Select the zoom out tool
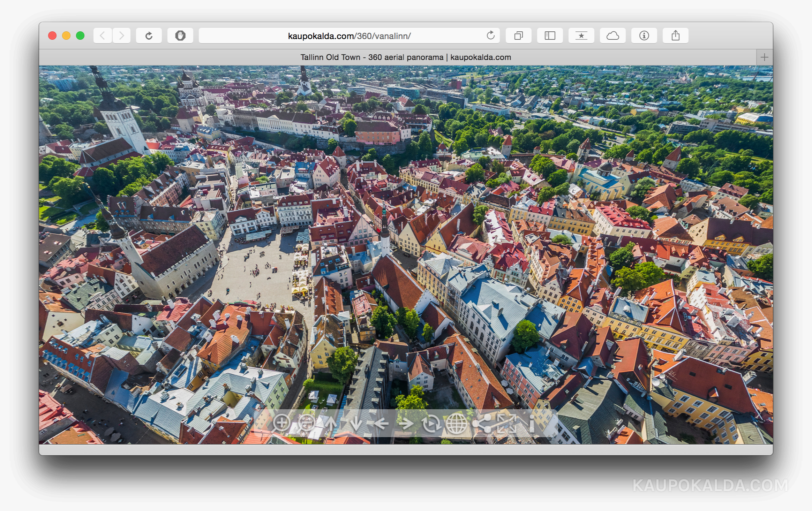 [307, 425]
